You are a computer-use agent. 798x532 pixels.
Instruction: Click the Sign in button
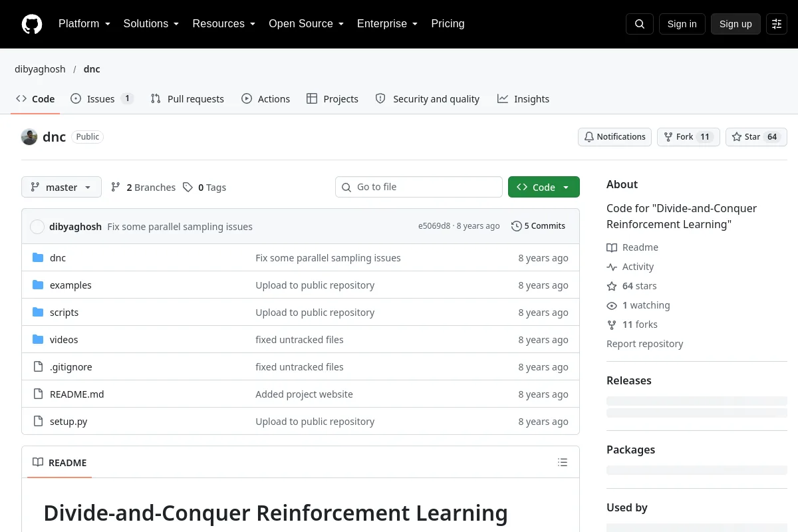[x=682, y=24]
